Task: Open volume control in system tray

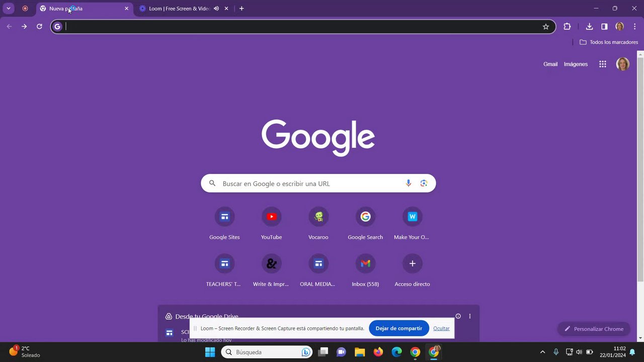Action: [579, 352]
